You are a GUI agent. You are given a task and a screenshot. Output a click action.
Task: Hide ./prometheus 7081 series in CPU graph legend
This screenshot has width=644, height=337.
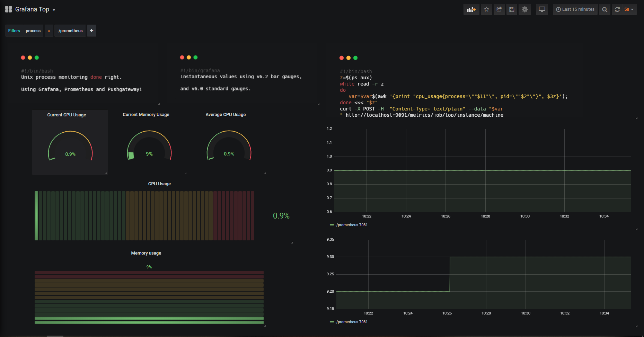351,225
